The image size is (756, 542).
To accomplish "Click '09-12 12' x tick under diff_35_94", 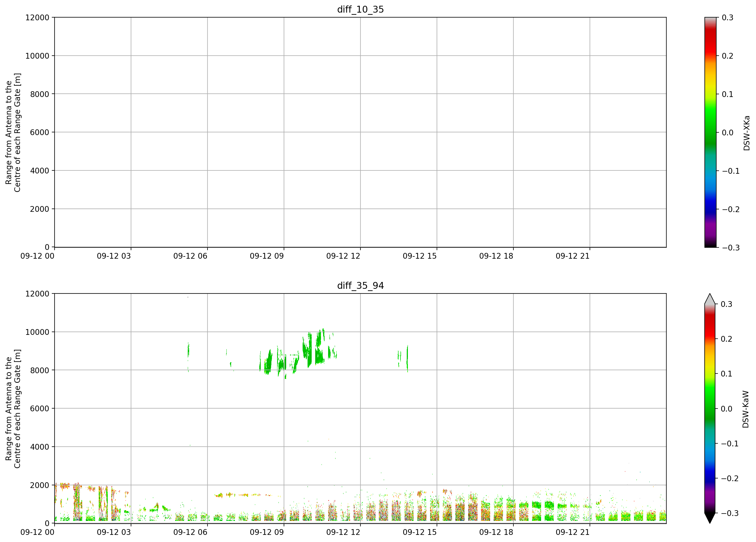I will [343, 532].
